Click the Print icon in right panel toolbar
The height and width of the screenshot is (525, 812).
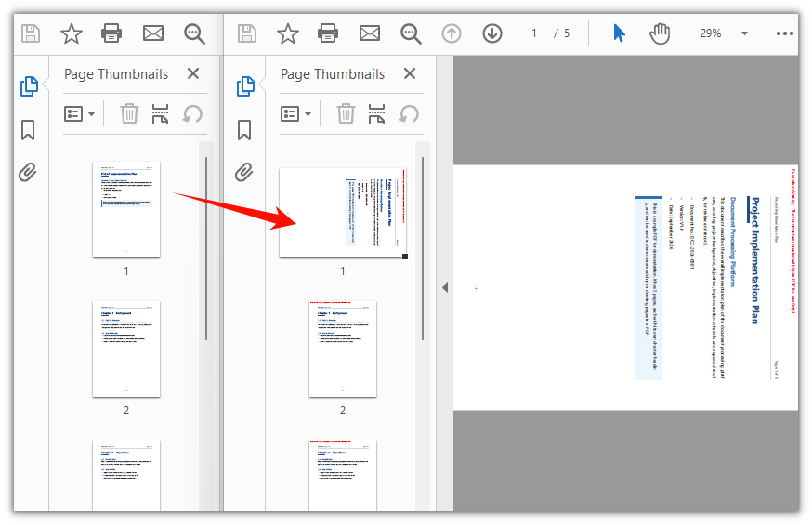pos(328,33)
